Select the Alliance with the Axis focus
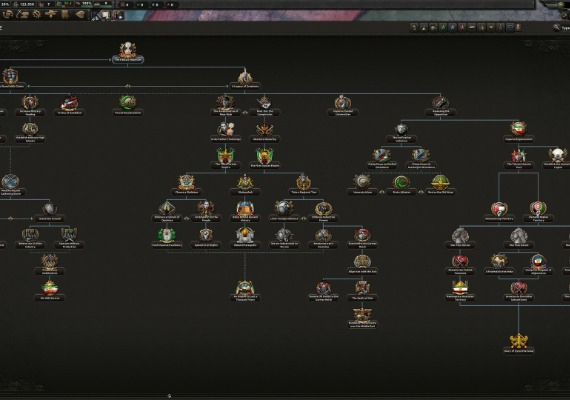Image resolution: width=570 pixels, height=400 pixels. click(362, 264)
